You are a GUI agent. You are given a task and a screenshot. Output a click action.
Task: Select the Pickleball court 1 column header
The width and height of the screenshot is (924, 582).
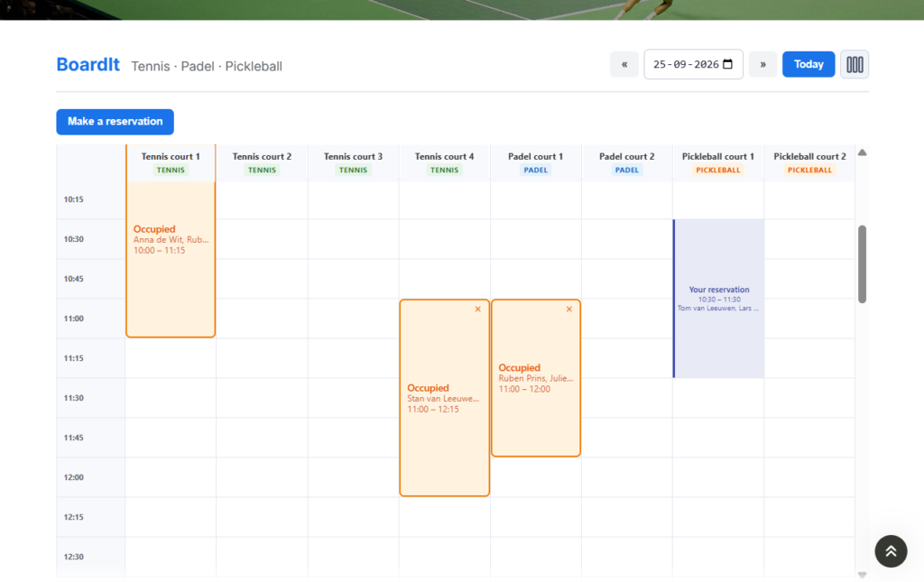pyautogui.click(x=717, y=162)
